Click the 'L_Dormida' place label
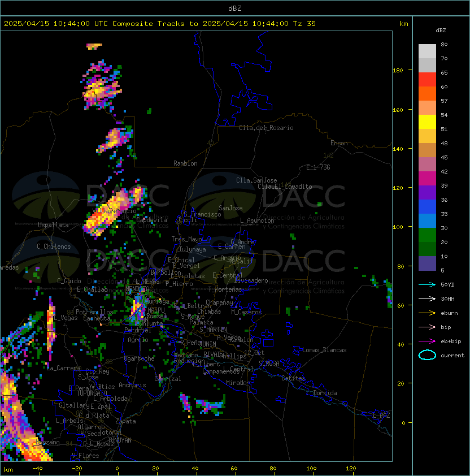 click(321, 393)
